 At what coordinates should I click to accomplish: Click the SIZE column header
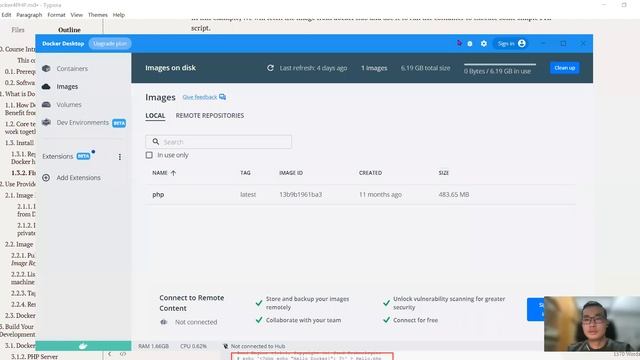pyautogui.click(x=444, y=173)
